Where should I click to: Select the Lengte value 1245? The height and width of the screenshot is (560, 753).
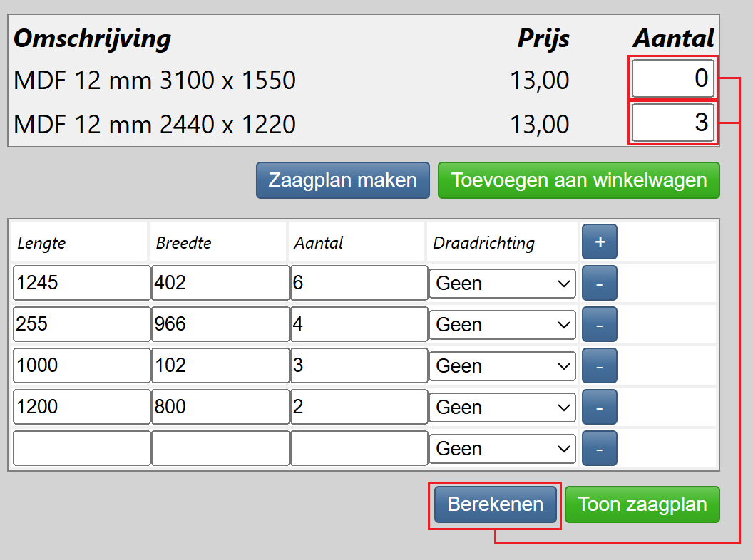[x=81, y=283]
